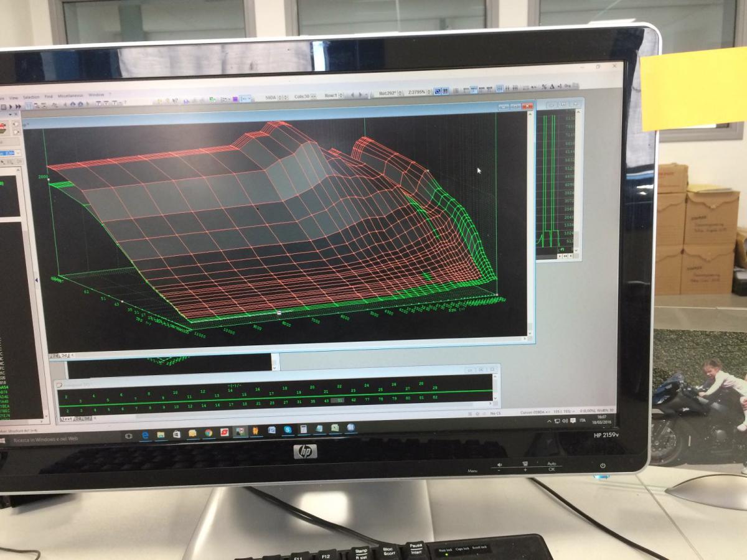Select the 2d tab of the bottom map window

tap(77, 419)
